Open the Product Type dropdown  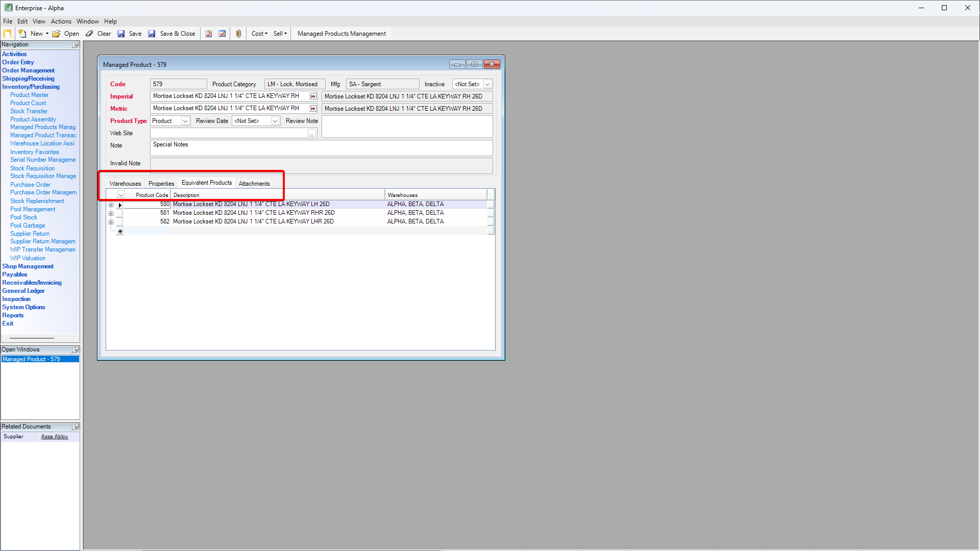(x=185, y=121)
